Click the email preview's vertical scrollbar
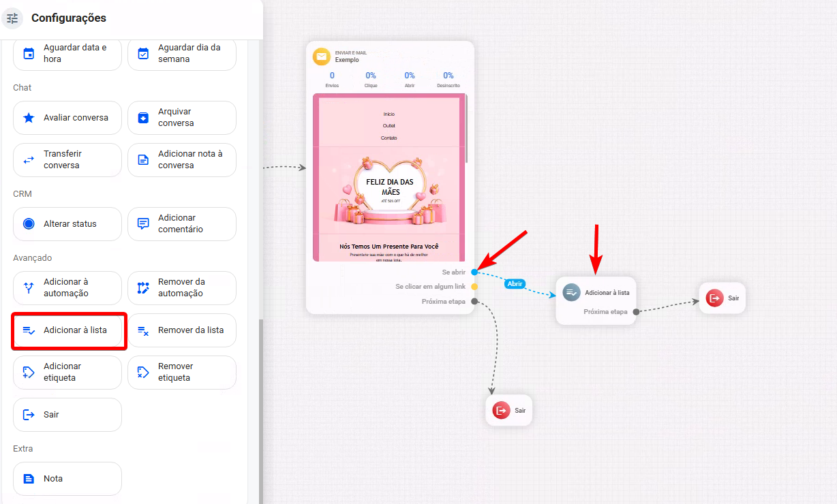 (x=466, y=129)
